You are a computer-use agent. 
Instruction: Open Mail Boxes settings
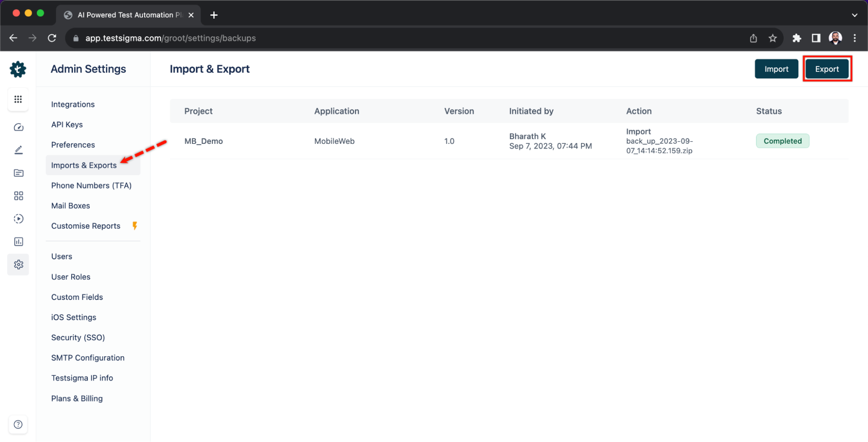[x=70, y=206]
